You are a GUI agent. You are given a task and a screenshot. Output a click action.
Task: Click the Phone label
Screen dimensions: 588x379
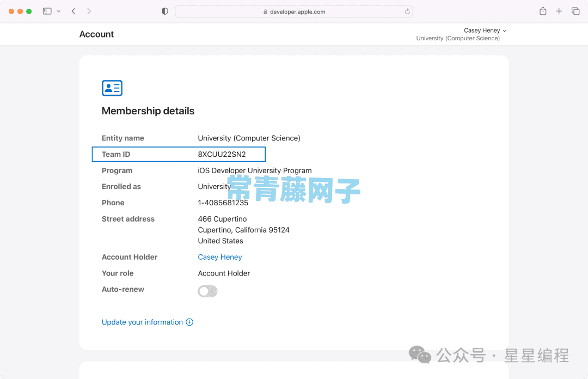pos(113,203)
